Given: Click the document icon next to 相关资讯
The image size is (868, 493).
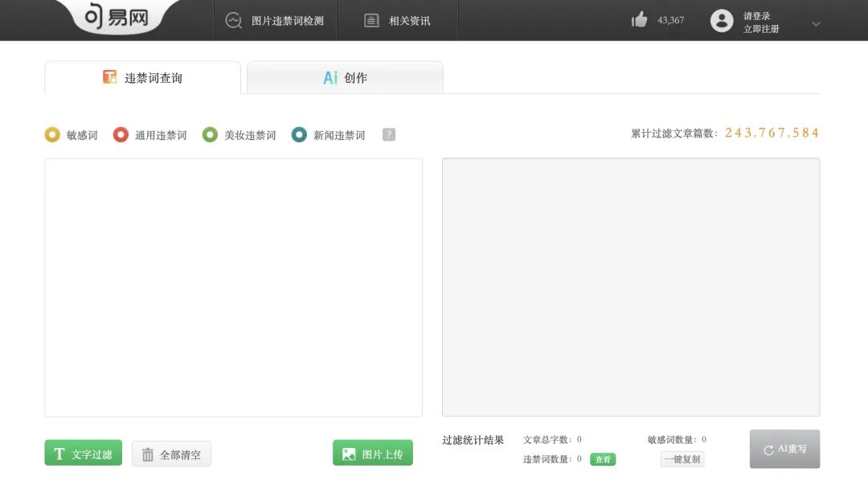Looking at the screenshot, I should [371, 21].
